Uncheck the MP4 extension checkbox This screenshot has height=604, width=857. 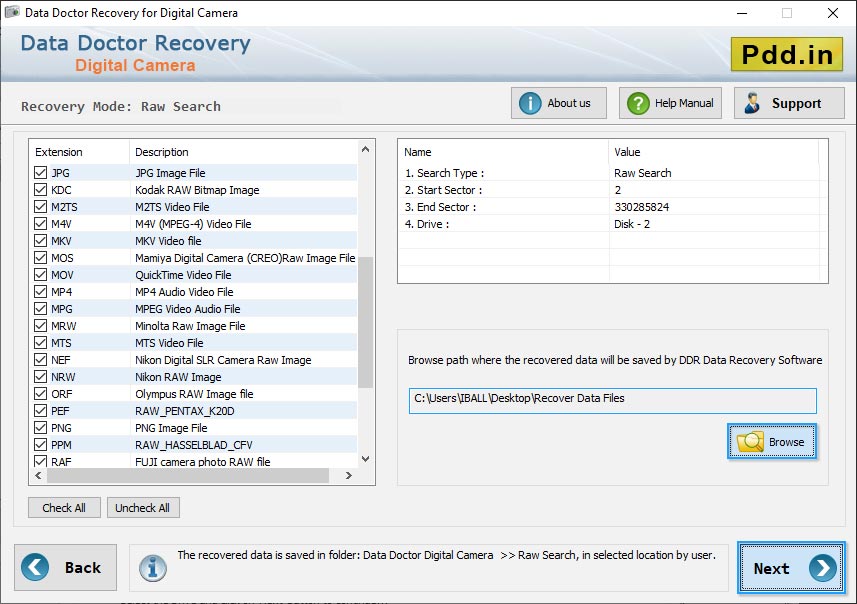[40, 291]
